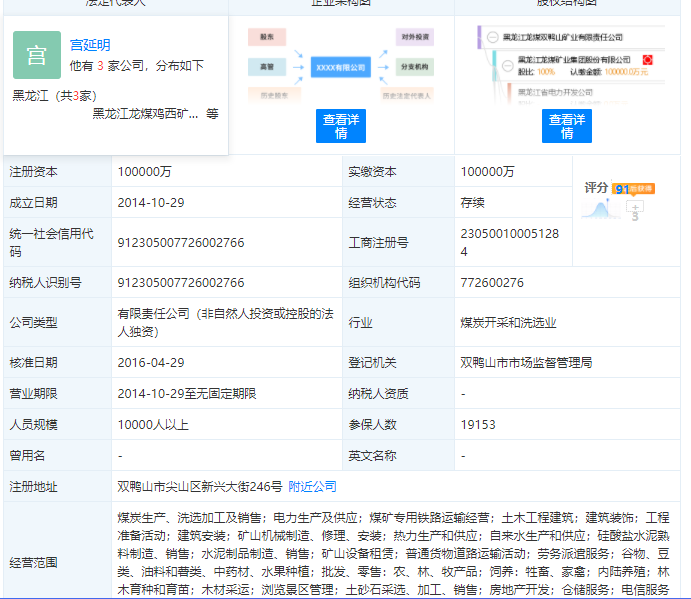Click the 经营范围 row label

pyautogui.click(x=33, y=562)
